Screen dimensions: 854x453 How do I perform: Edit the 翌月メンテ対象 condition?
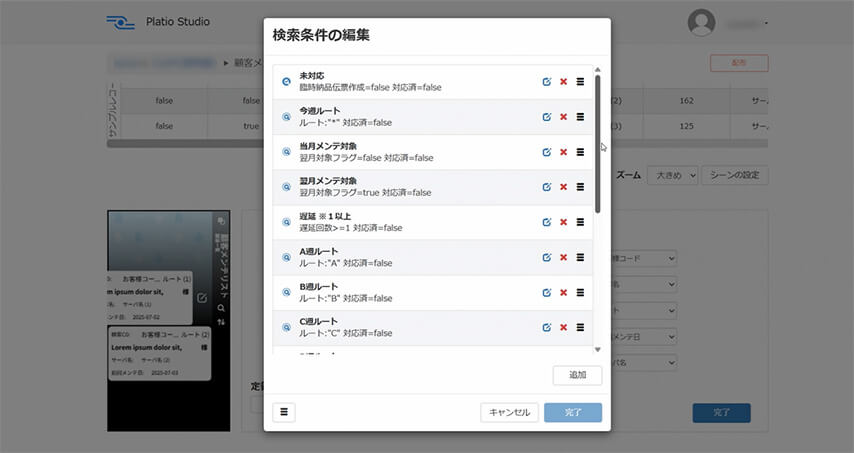tap(546, 187)
